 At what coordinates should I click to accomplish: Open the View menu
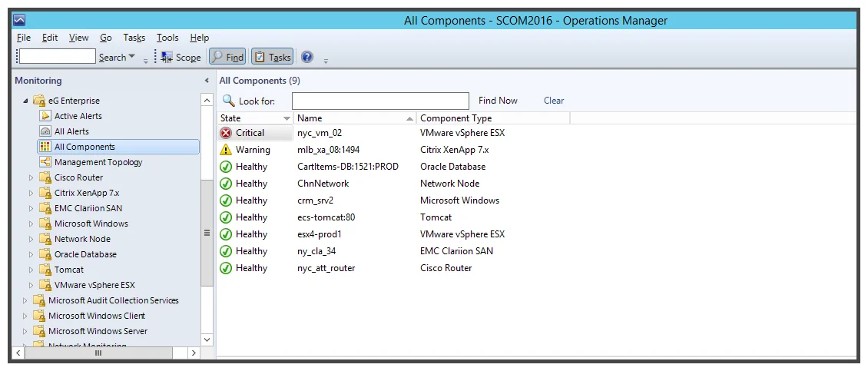(78, 38)
